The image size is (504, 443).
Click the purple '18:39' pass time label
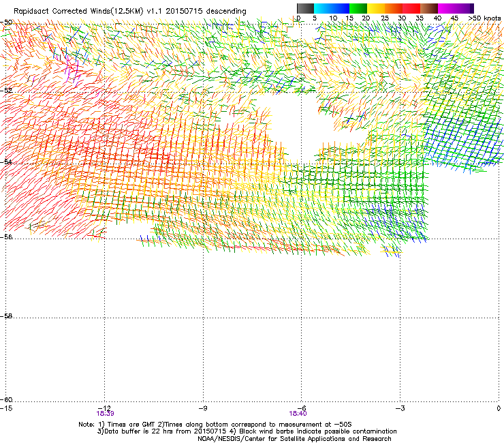coord(105,414)
